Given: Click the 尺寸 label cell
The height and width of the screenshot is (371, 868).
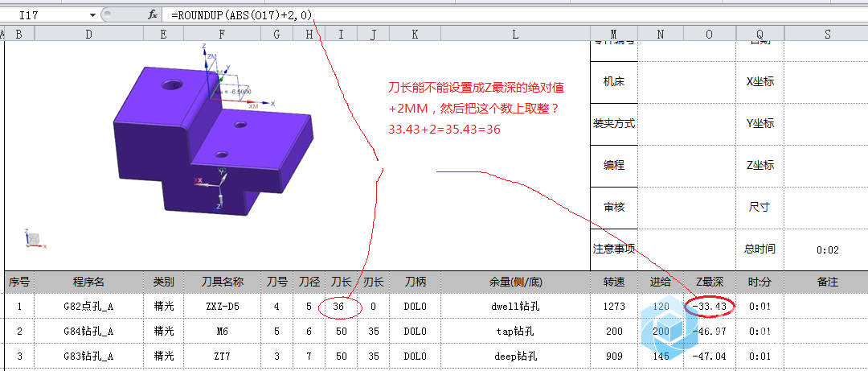Looking at the screenshot, I should coord(760,208).
